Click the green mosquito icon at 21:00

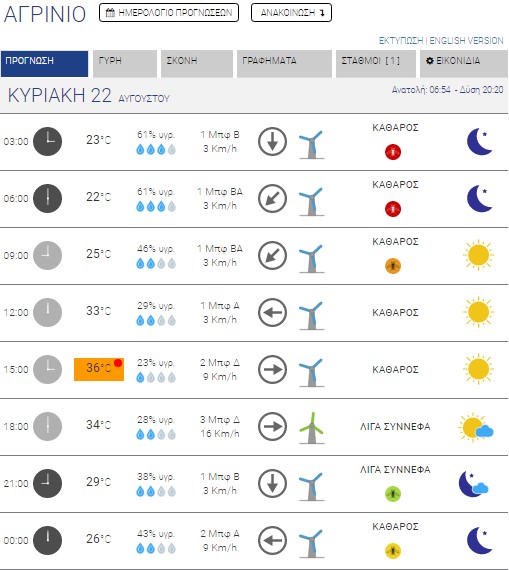coord(393,494)
